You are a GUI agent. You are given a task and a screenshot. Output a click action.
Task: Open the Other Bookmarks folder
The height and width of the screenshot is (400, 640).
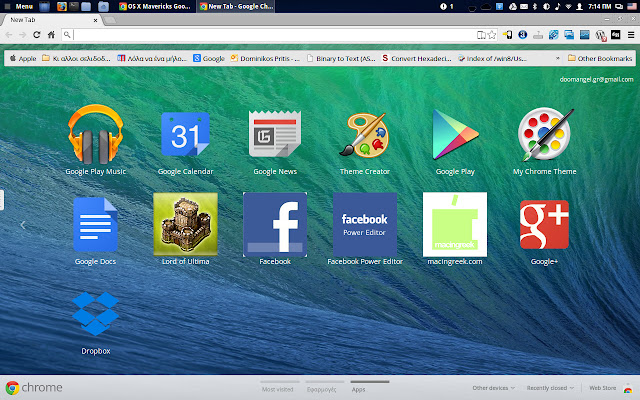click(x=600, y=58)
